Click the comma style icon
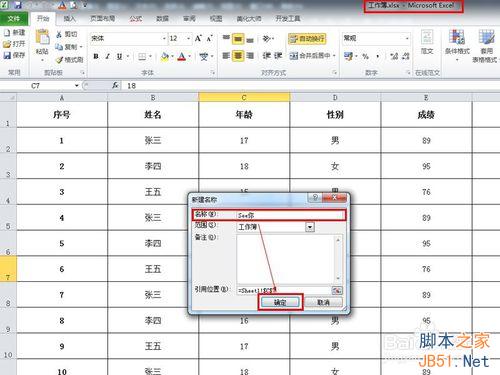 coord(377,56)
